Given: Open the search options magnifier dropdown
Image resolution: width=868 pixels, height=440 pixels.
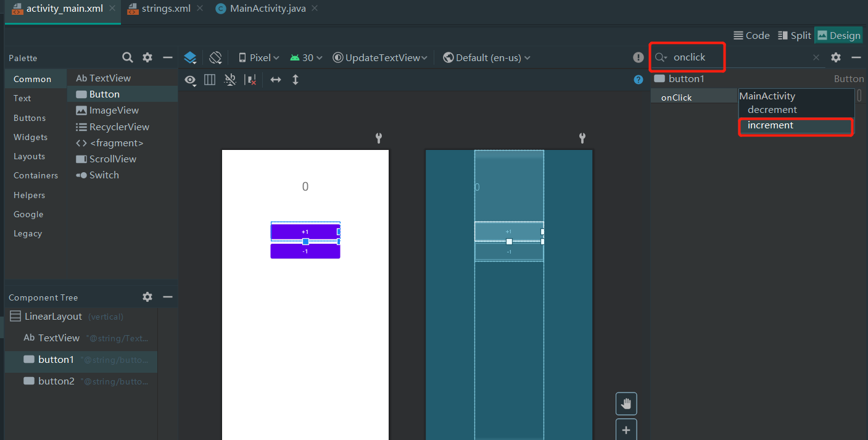Looking at the screenshot, I should (x=661, y=57).
